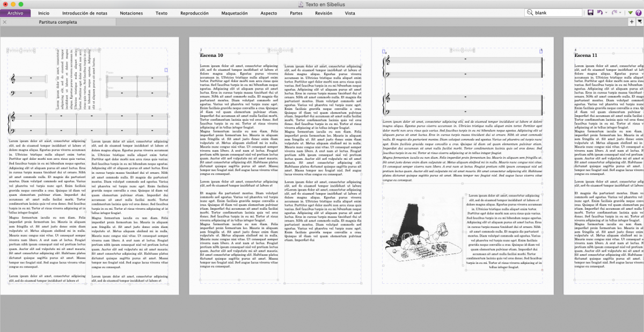Open the redo history dropdown arrow

(x=619, y=12)
